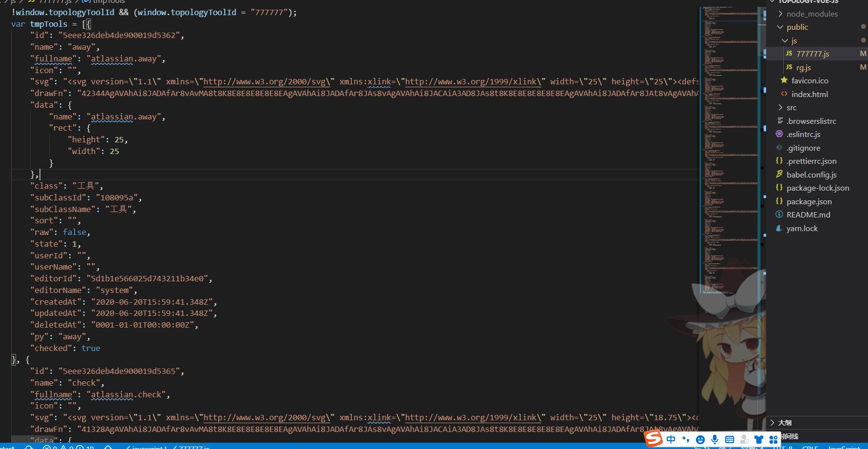Click the "name": "away" line
This screenshot has height=449, width=868.
tap(65, 47)
